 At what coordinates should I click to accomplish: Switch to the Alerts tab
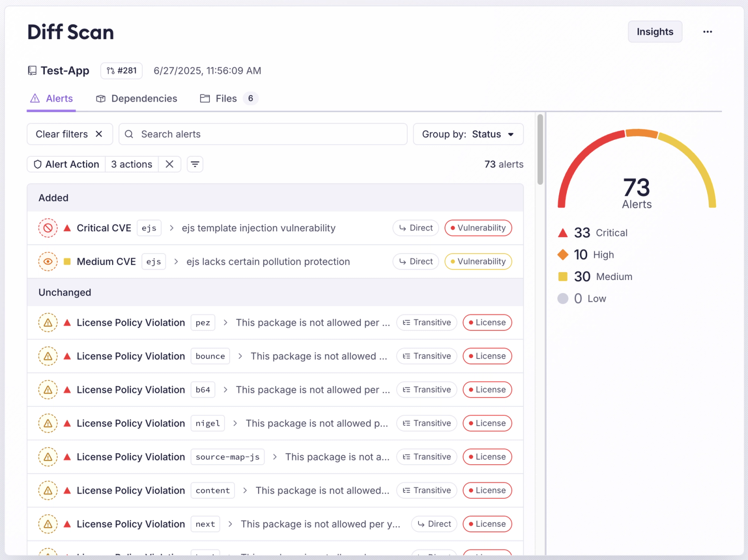51,99
